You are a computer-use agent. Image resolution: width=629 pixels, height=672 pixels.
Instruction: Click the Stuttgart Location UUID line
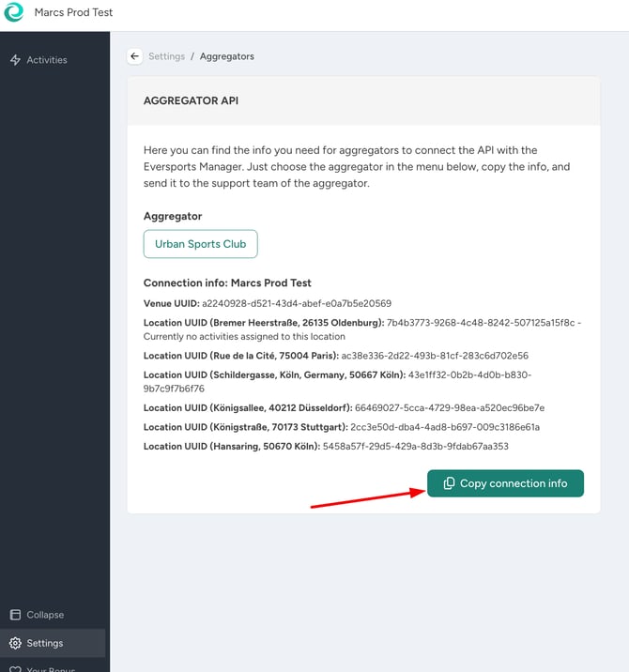(x=342, y=427)
